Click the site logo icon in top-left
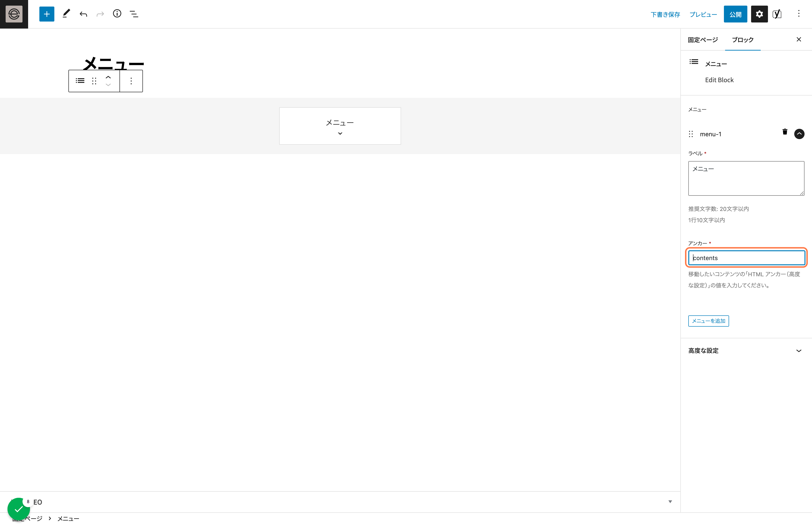 (14, 14)
